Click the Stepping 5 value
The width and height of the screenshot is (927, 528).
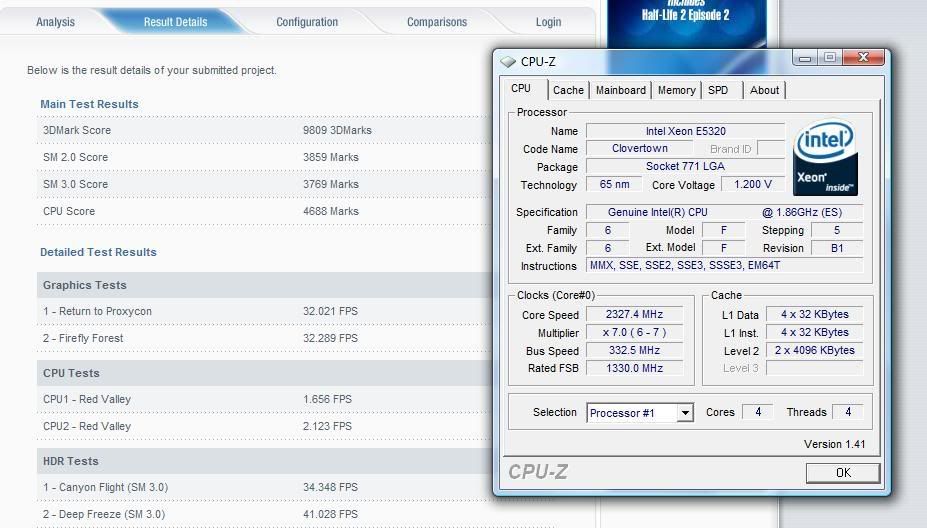click(x=837, y=230)
